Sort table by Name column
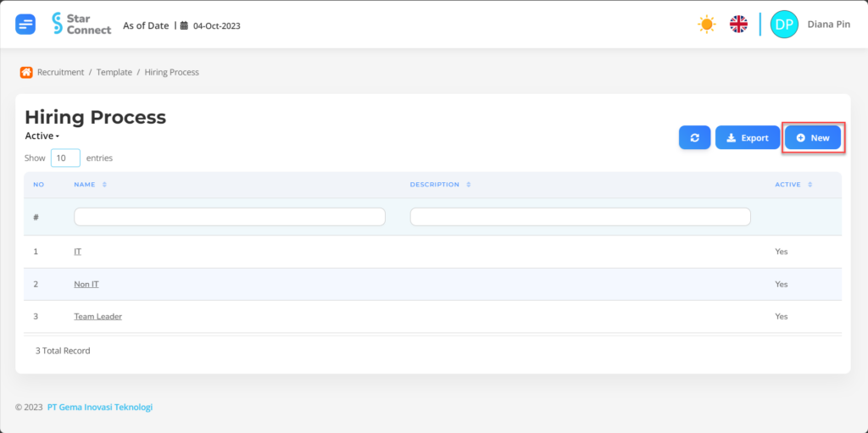 click(x=90, y=185)
